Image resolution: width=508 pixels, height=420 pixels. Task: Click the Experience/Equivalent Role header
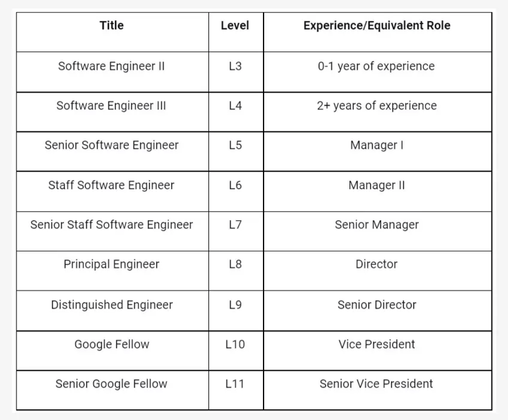[x=377, y=25]
